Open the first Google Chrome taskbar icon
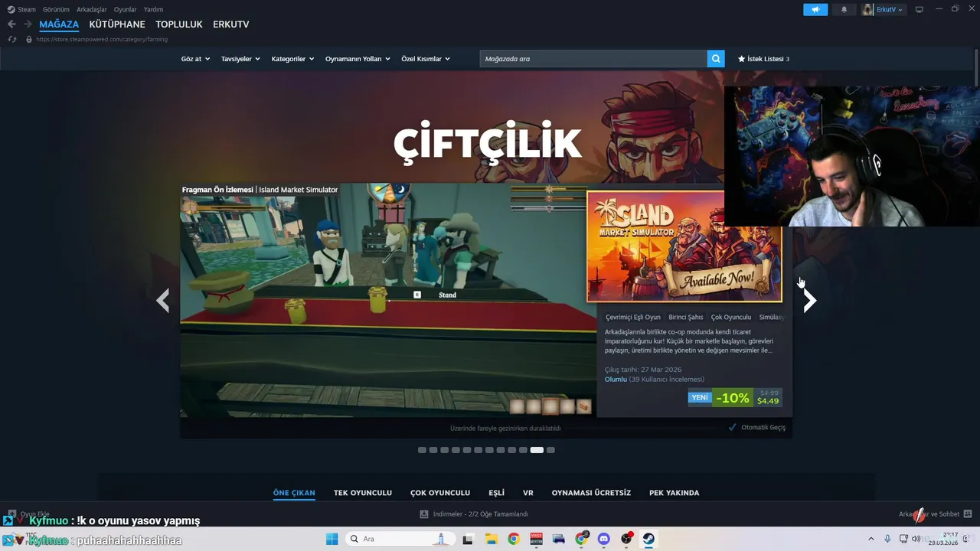980x551 pixels. (x=513, y=539)
